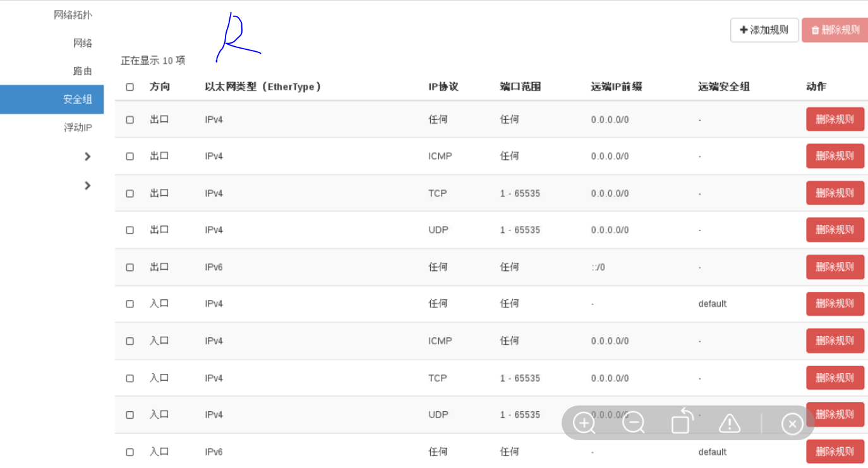Delete the 出口 ICMP rule with 删除规则
The image size is (868, 468).
[x=835, y=156]
